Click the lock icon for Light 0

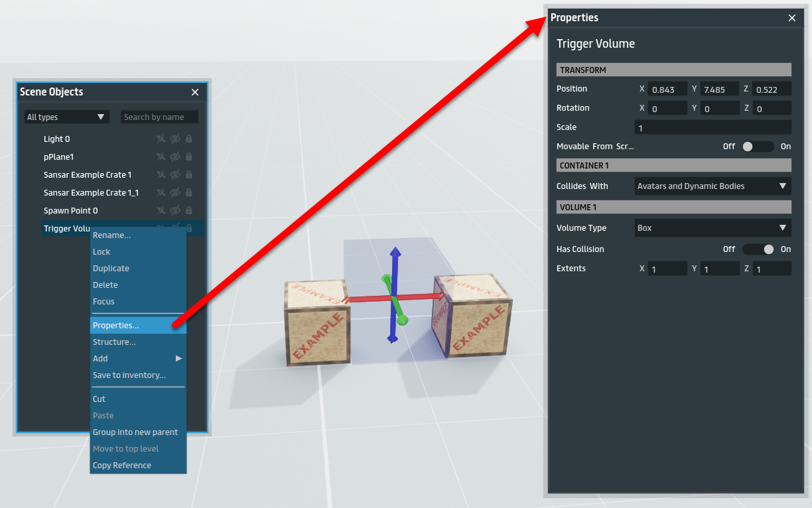click(x=189, y=139)
